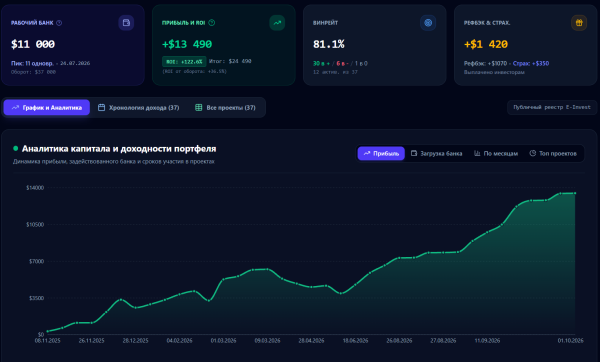Viewport: 600px width, 362px height.
Task: Select the Прибыль chart view
Action: point(381,153)
